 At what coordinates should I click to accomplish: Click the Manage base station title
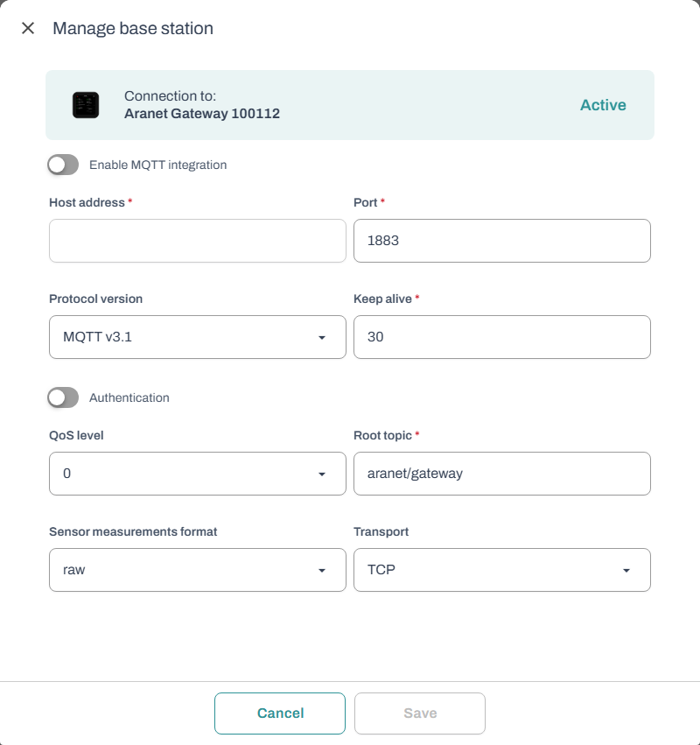pos(133,28)
